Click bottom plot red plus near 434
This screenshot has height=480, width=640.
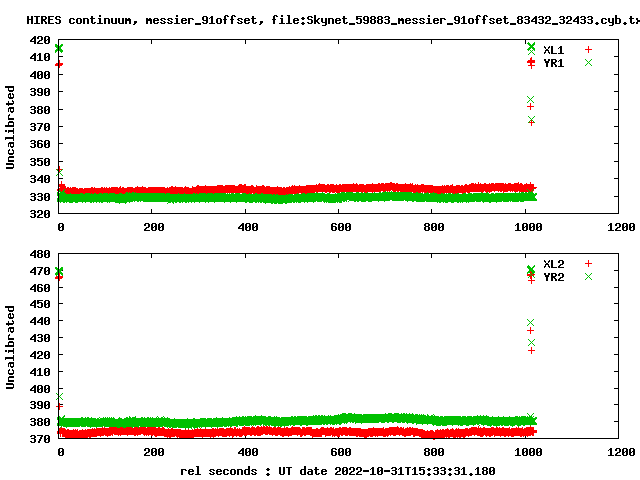click(530, 331)
